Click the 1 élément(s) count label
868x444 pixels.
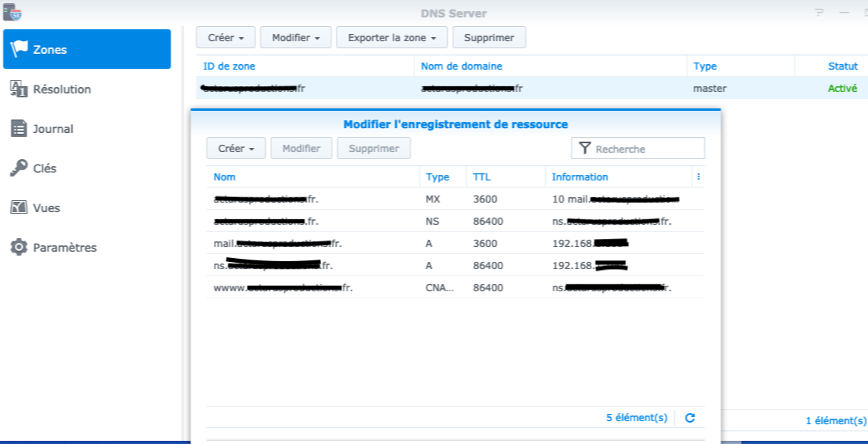[836, 421]
